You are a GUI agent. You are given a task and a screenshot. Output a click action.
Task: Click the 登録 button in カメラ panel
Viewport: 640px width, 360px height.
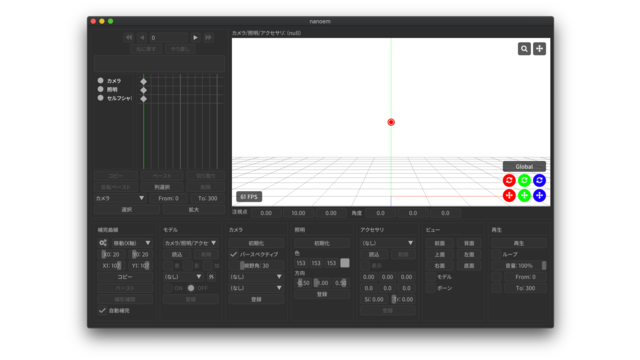coord(256,299)
